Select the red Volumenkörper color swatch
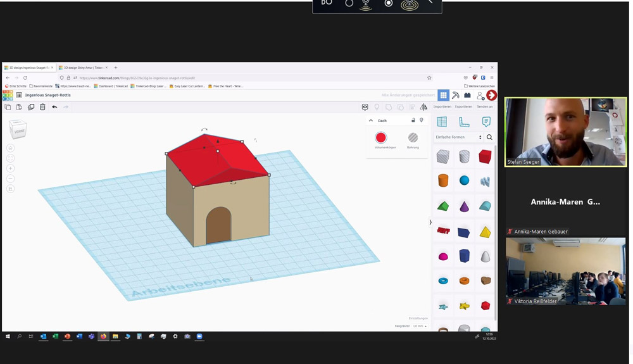The height and width of the screenshot is (364, 633). coord(380,137)
